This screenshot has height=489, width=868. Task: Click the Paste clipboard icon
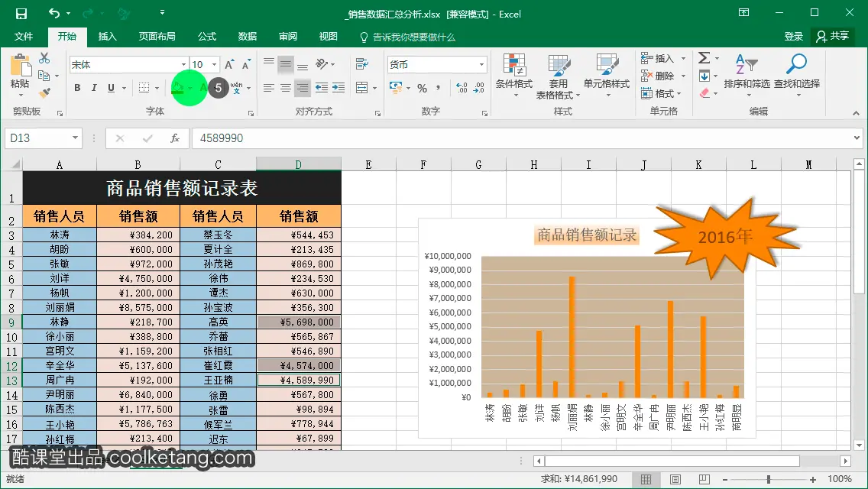(x=21, y=66)
